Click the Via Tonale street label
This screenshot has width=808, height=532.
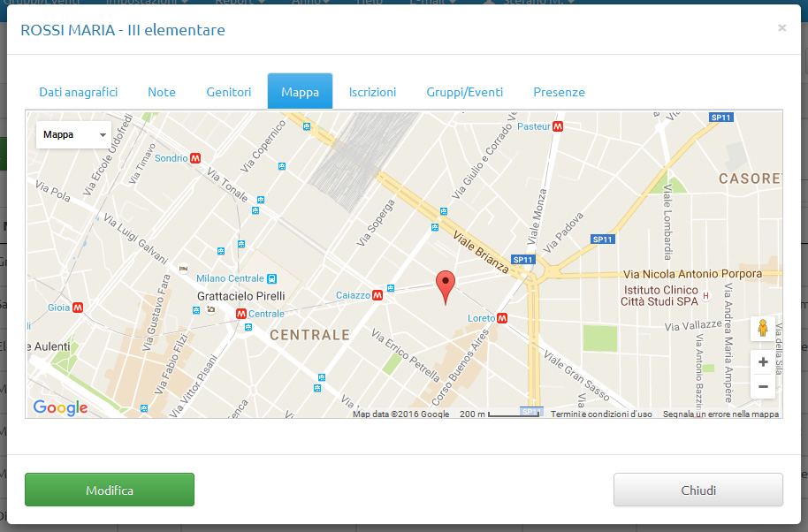tap(227, 184)
